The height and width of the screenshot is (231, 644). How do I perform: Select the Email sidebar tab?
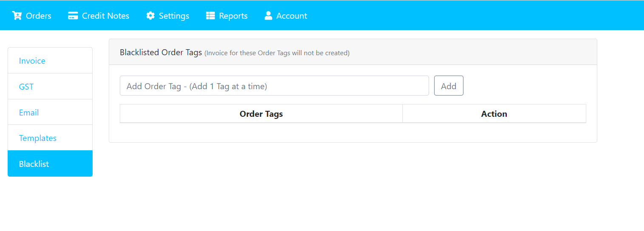(50, 112)
